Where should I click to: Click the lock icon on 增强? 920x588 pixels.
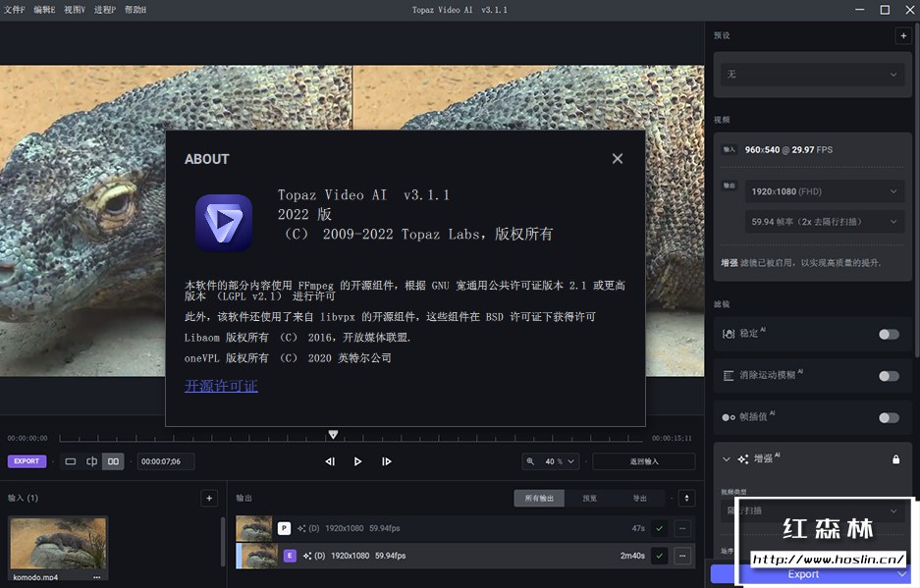(895, 458)
